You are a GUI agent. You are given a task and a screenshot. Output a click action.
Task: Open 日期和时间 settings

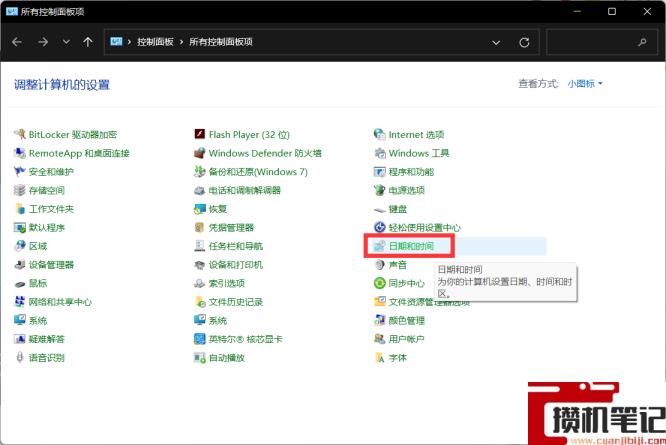tap(411, 246)
